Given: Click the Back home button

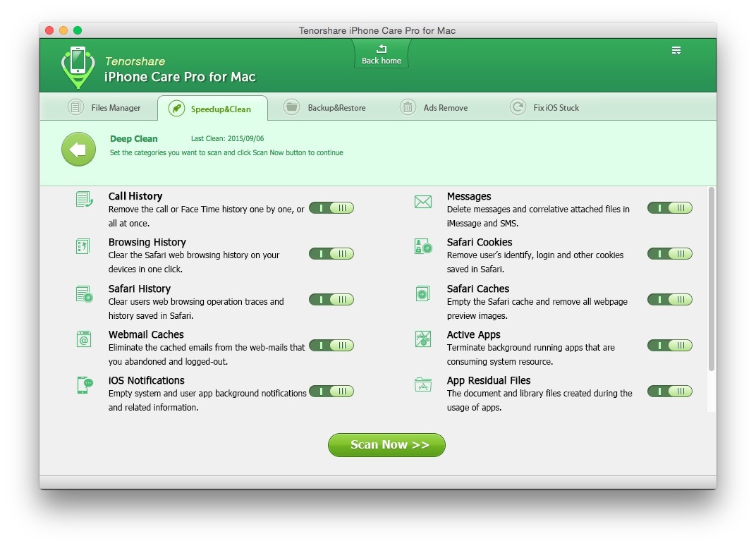Looking at the screenshot, I should point(382,55).
